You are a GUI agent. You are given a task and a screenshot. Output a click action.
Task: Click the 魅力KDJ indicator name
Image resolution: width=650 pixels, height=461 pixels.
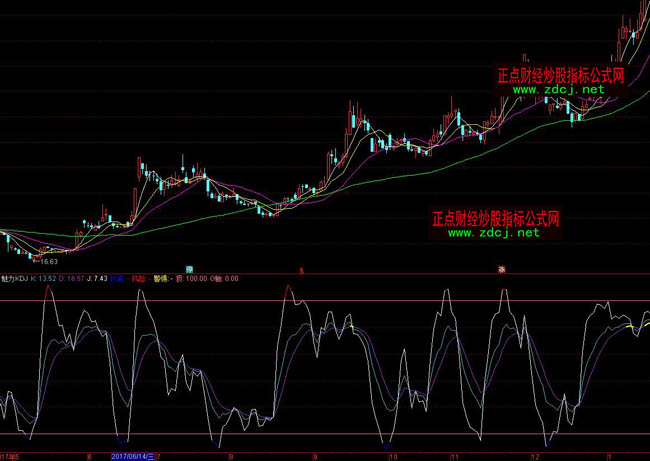[x=15, y=278]
